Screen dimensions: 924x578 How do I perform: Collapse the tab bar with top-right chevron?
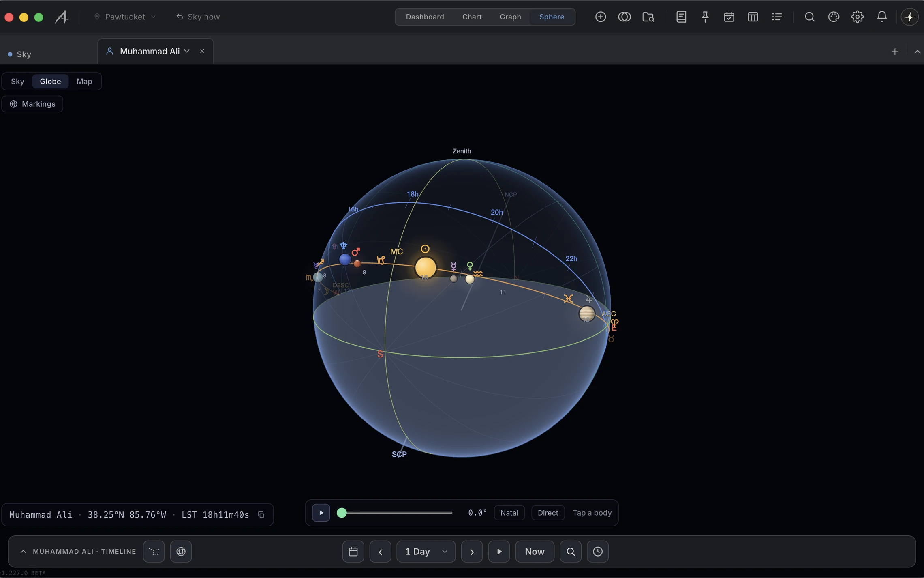[917, 52]
